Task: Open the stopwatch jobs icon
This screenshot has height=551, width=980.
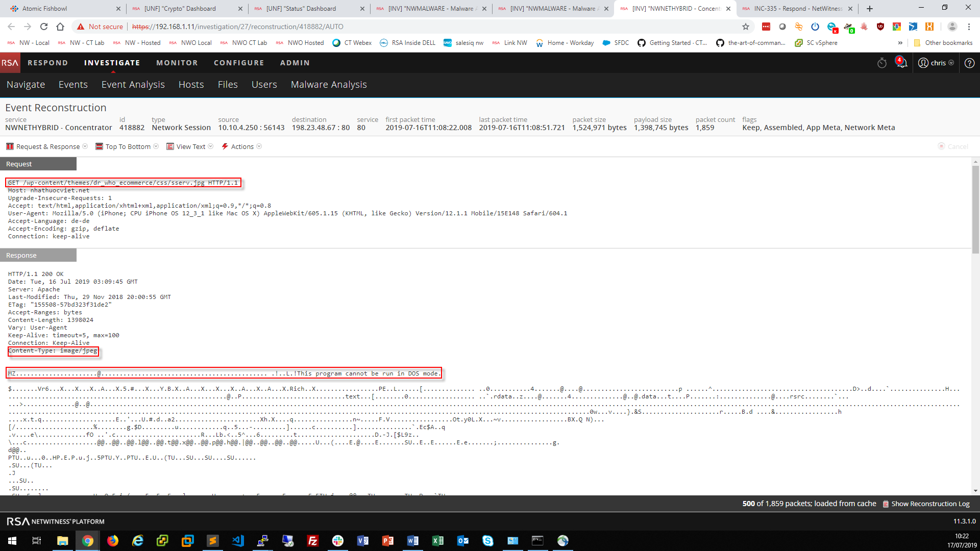Action: pos(881,63)
